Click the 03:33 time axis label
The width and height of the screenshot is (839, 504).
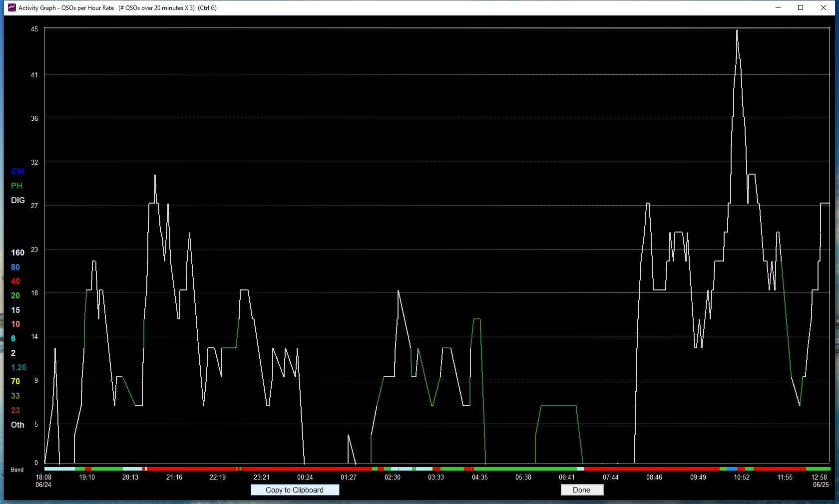coord(436,478)
